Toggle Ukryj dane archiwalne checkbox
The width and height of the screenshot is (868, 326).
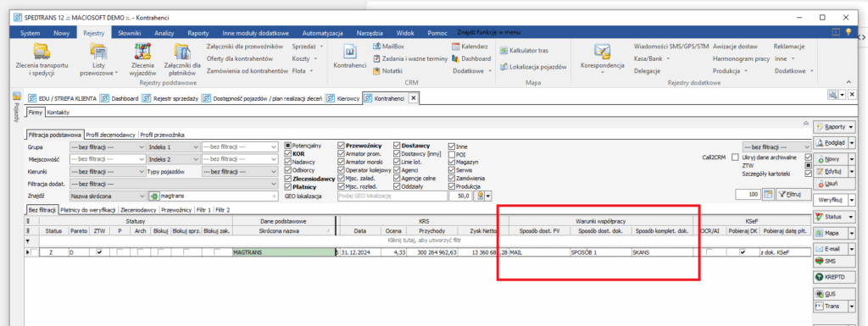[x=808, y=157]
